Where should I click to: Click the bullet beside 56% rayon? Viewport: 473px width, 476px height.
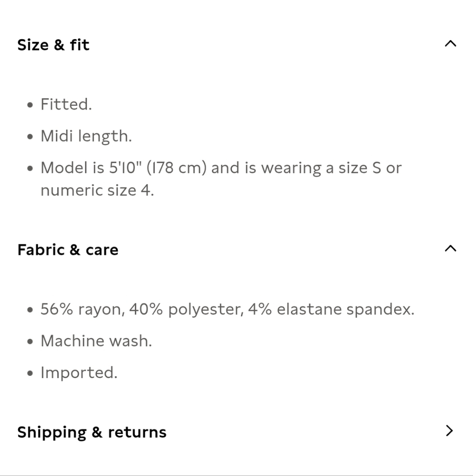point(30,310)
